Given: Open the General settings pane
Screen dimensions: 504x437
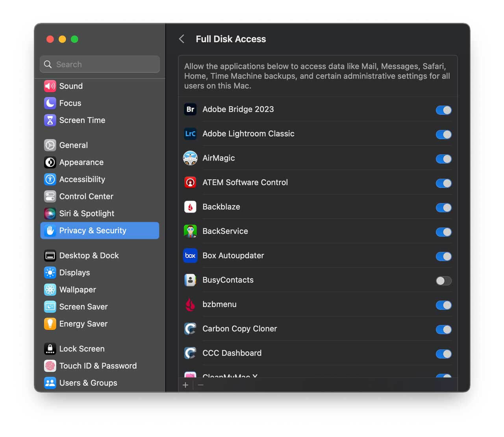Looking at the screenshot, I should click(x=73, y=145).
